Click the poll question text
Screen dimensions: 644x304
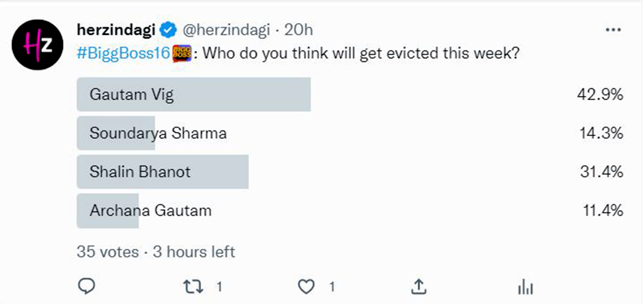click(360, 54)
